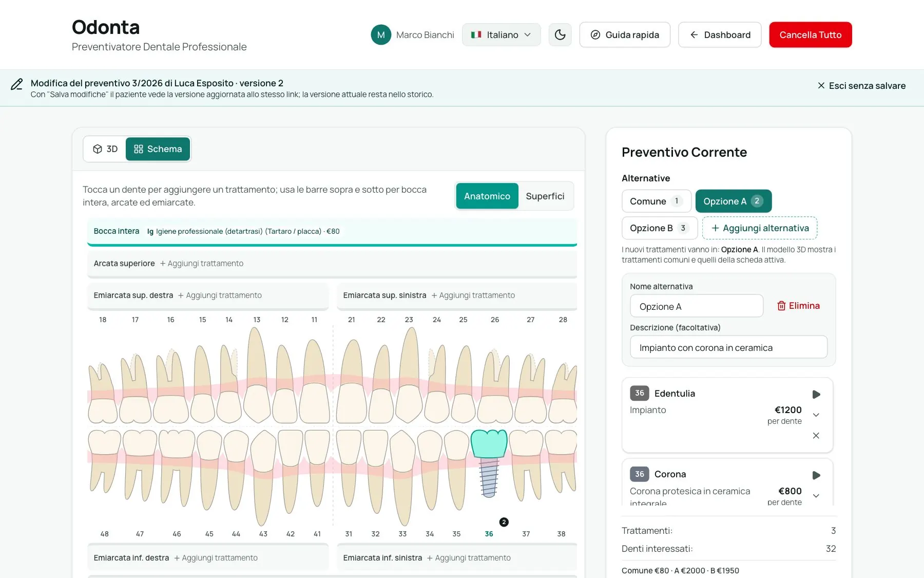
Task: Click the Corona play arrow icon
Action: click(x=816, y=475)
